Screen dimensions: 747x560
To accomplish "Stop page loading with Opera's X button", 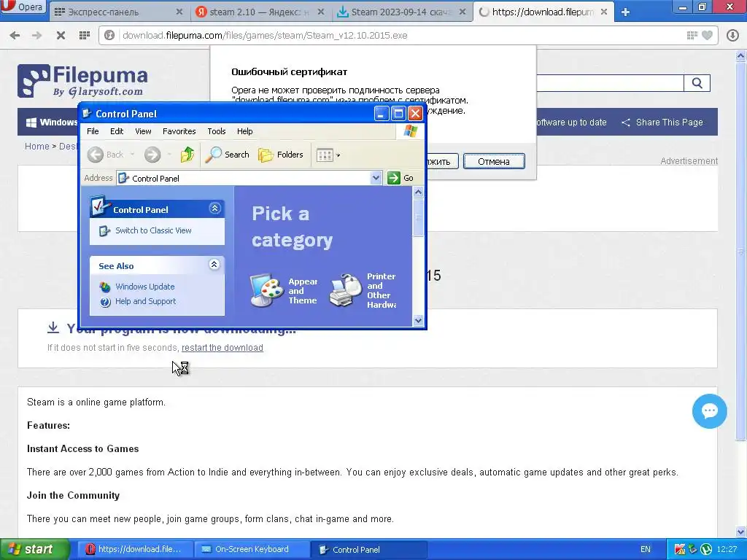I will click(61, 35).
